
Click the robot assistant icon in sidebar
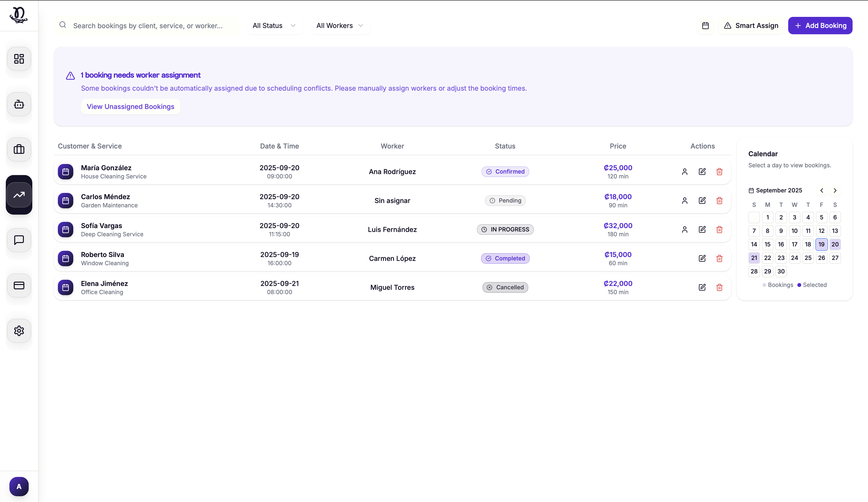(x=19, y=104)
